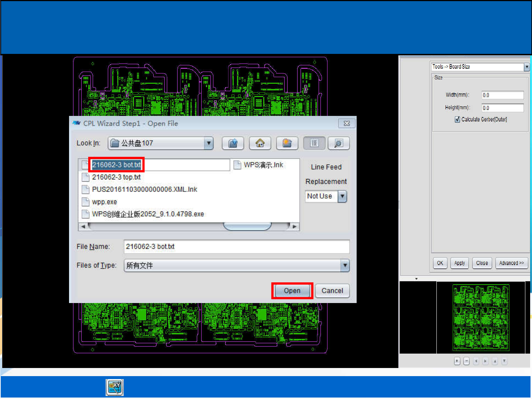Click the board preview thumbnail
The image size is (532, 399).
click(481, 317)
